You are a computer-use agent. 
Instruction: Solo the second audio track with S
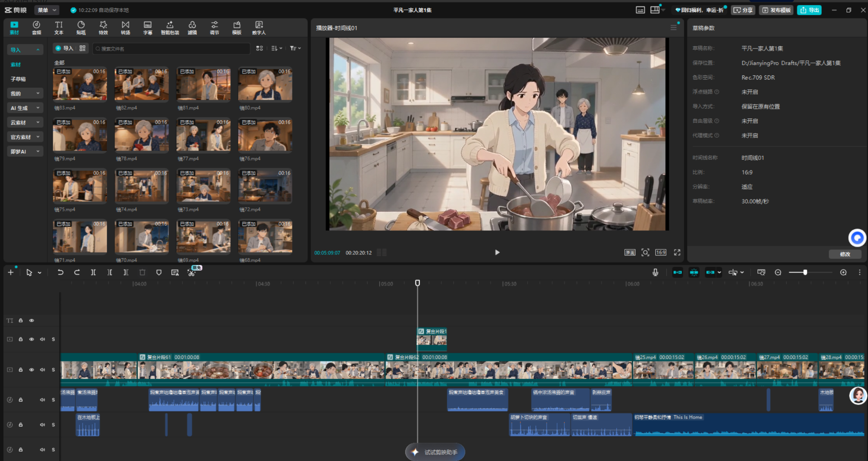coord(53,425)
